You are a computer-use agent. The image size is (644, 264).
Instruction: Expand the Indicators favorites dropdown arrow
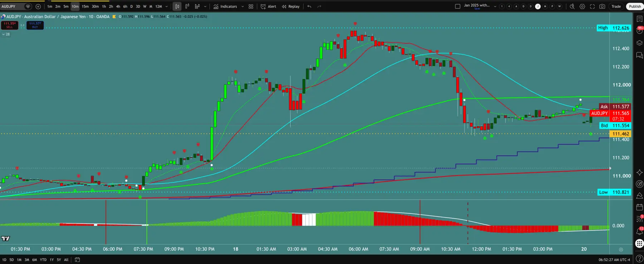pyautogui.click(x=243, y=6)
